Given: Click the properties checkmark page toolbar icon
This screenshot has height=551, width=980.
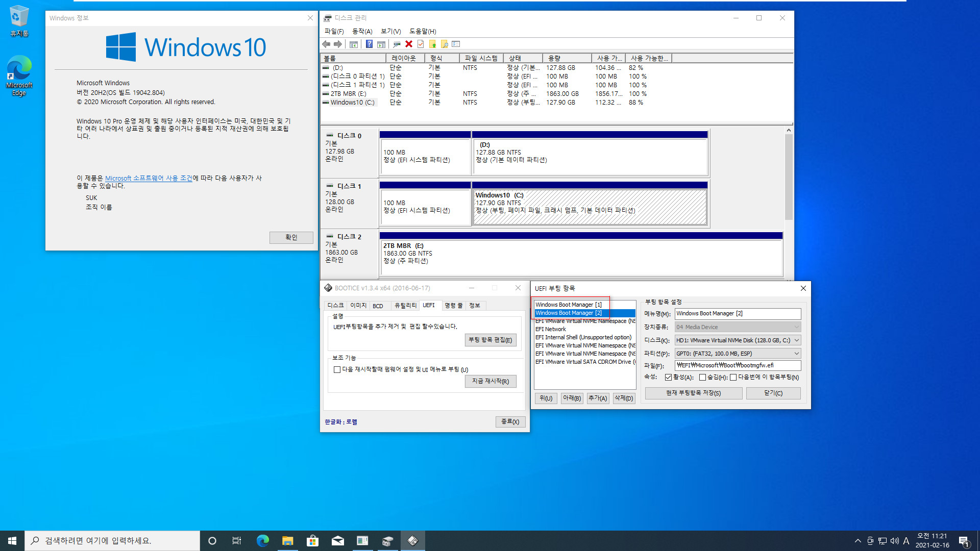Looking at the screenshot, I should click(x=421, y=44).
